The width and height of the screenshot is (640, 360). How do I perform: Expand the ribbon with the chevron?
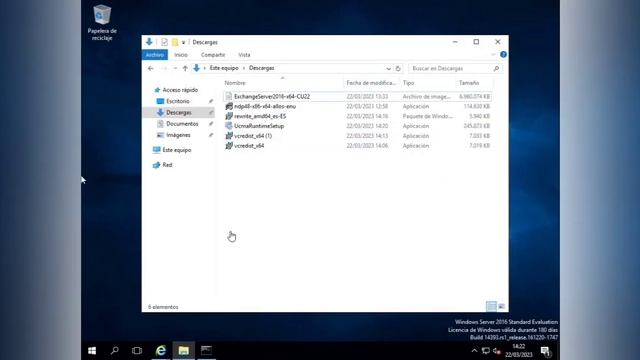[x=493, y=54]
